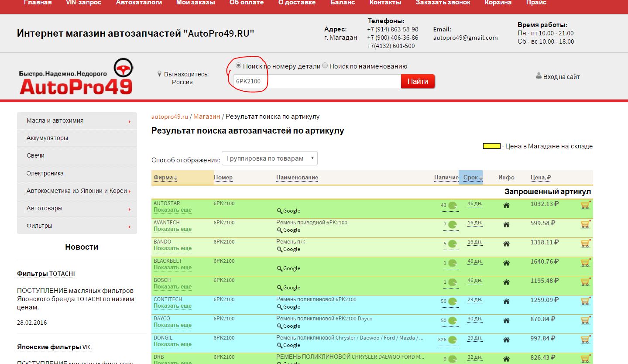Sort table by Фирма column

pyautogui.click(x=165, y=178)
